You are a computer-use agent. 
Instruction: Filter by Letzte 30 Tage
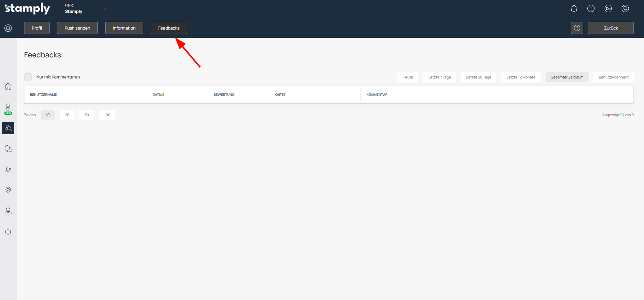pos(478,77)
